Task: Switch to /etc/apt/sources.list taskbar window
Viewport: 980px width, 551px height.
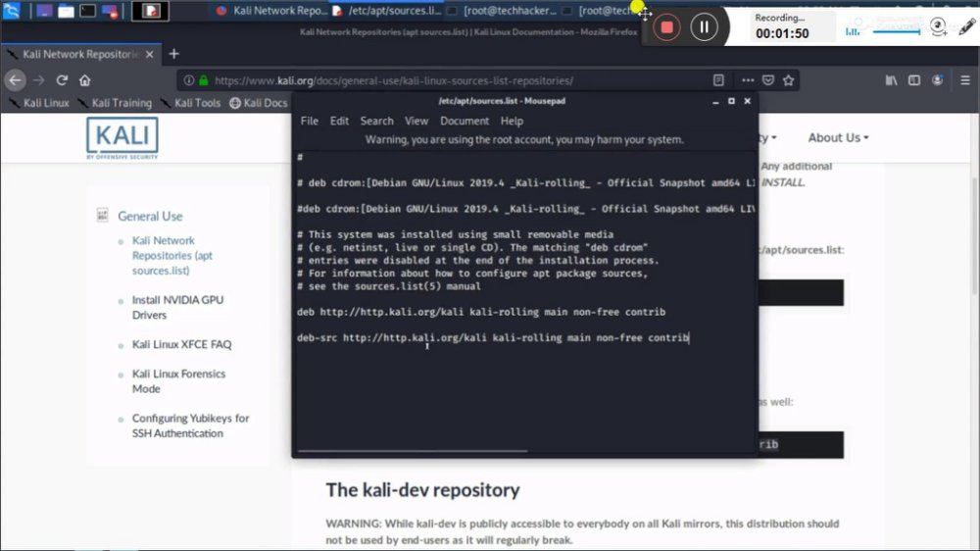Action: (x=387, y=11)
